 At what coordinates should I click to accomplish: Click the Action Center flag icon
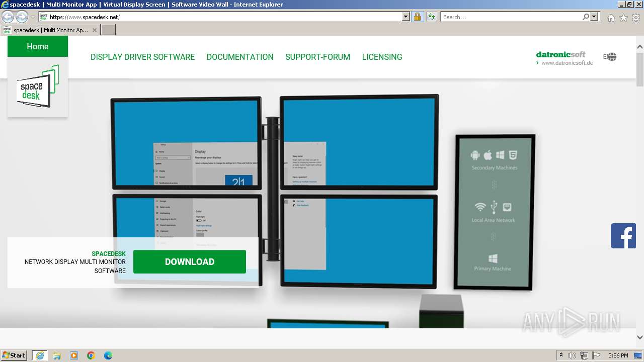point(596,355)
